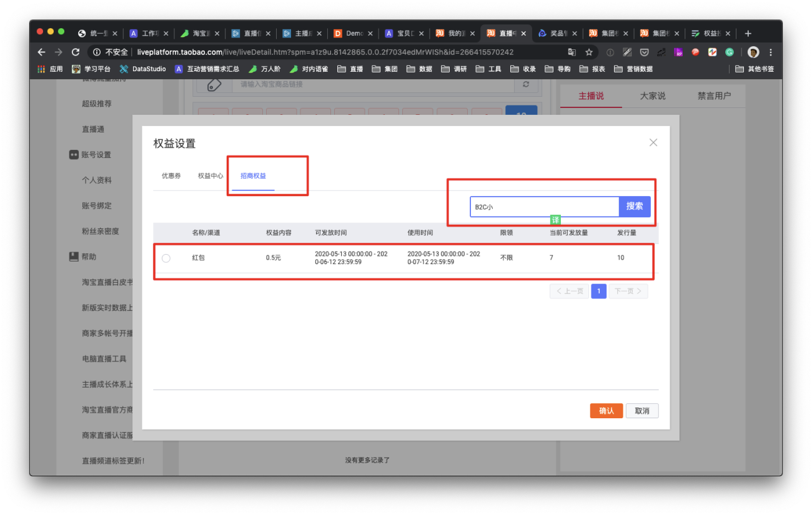Expand the 调研 bookmark folder

point(454,69)
